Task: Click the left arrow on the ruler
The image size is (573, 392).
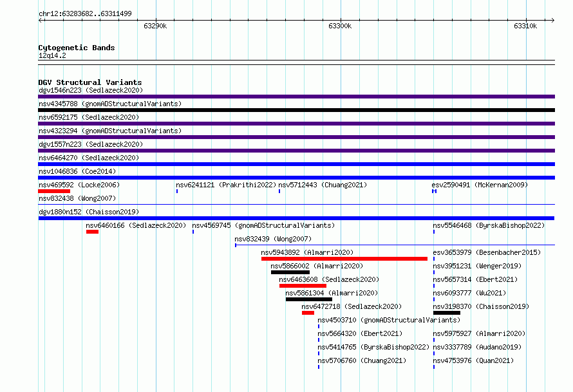Action: pyautogui.click(x=41, y=21)
